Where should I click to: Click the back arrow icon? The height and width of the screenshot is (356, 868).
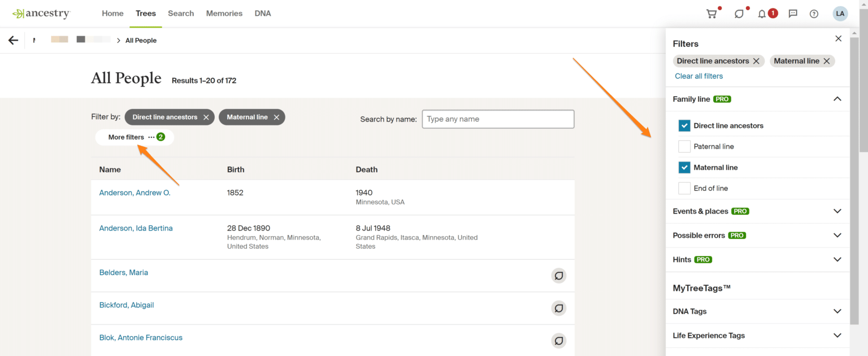click(x=13, y=40)
